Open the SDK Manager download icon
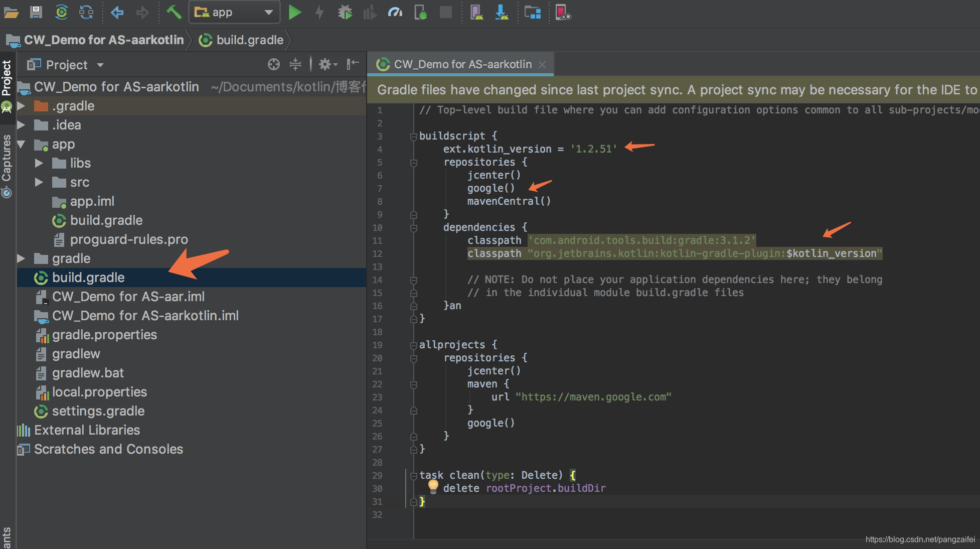Screen dimensions: 980x549 pyautogui.click(x=502, y=12)
